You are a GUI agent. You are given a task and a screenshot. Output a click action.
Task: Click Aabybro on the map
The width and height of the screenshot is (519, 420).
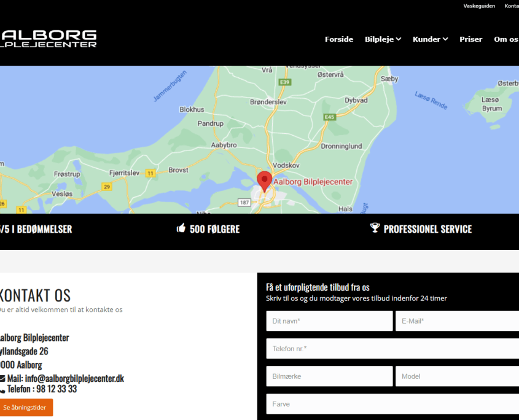pos(224,145)
